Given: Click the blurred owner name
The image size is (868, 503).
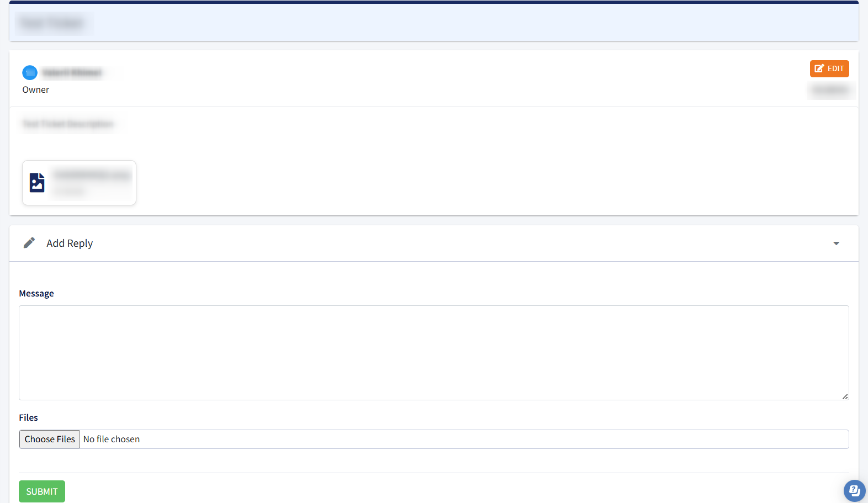Looking at the screenshot, I should [x=72, y=72].
